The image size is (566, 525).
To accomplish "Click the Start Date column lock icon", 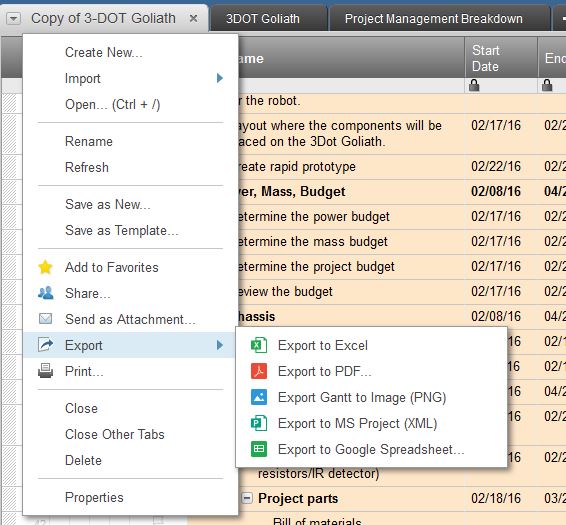I will (474, 86).
